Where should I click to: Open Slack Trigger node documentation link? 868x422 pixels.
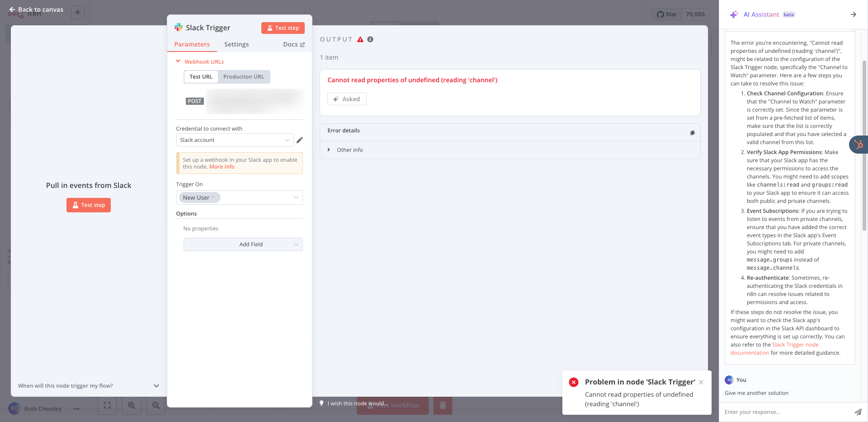click(774, 349)
